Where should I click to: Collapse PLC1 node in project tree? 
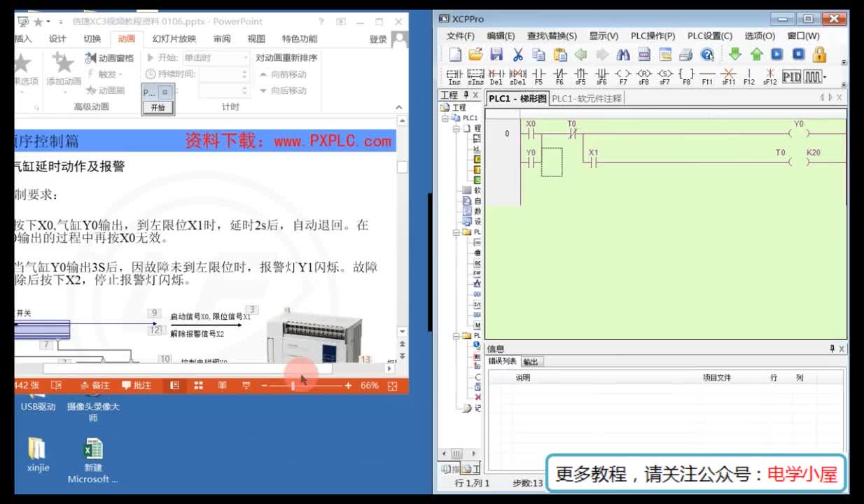[445, 118]
